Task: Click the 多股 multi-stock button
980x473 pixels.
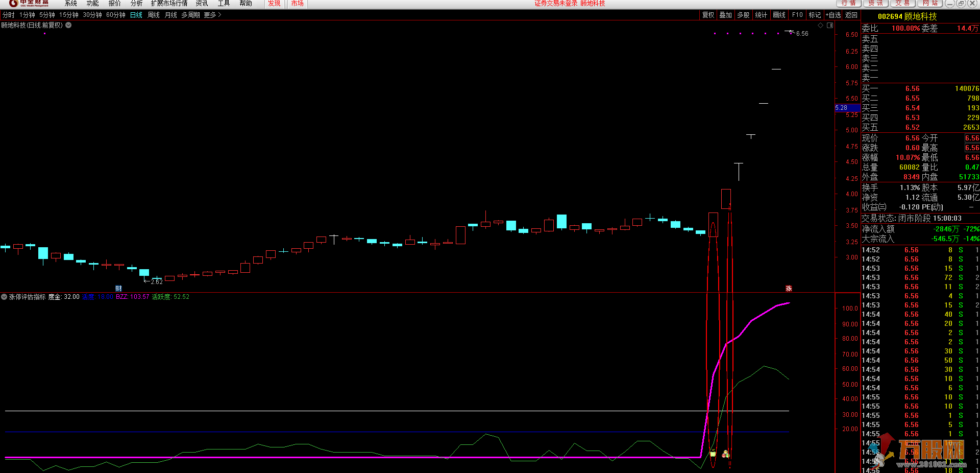Action: pos(744,15)
